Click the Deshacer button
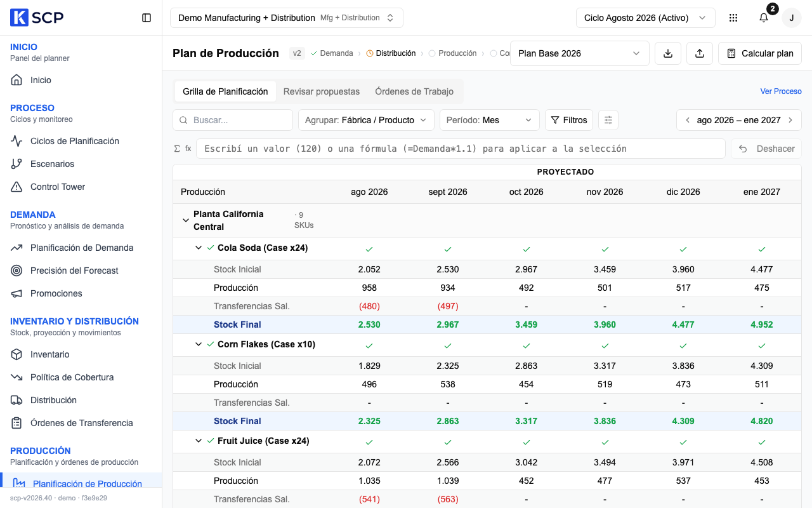Image resolution: width=812 pixels, height=508 pixels. pos(766,149)
